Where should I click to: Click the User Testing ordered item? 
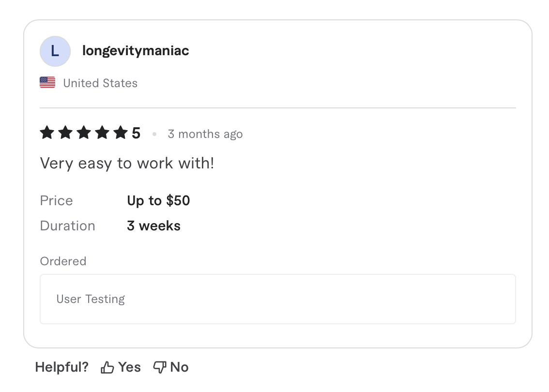pyautogui.click(x=91, y=299)
